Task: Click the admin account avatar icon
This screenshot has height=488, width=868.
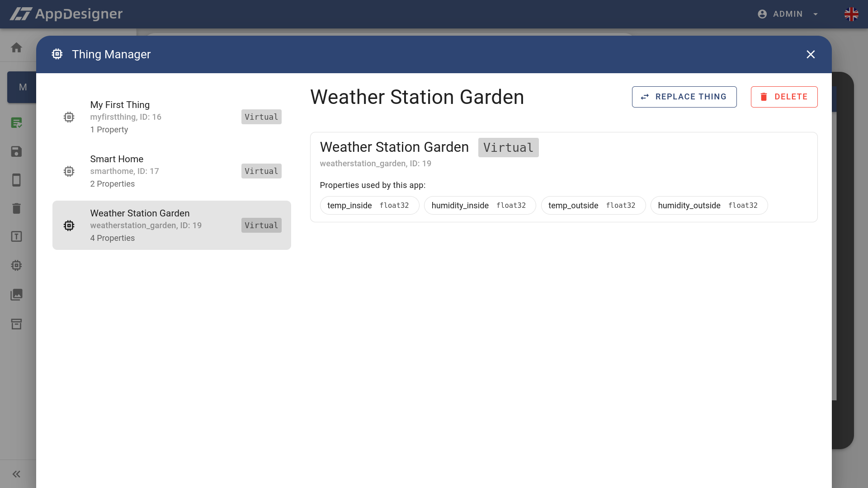Action: 762,14
